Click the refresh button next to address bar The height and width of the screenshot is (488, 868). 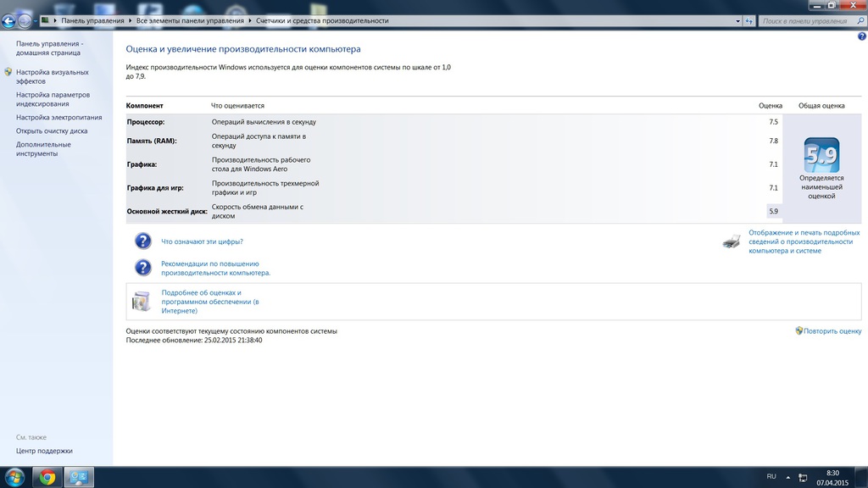pyautogui.click(x=749, y=21)
